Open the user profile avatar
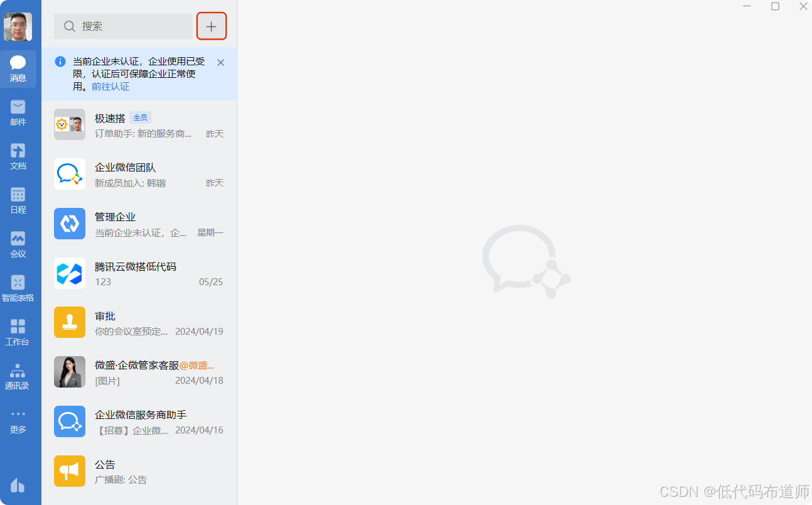 tap(18, 26)
